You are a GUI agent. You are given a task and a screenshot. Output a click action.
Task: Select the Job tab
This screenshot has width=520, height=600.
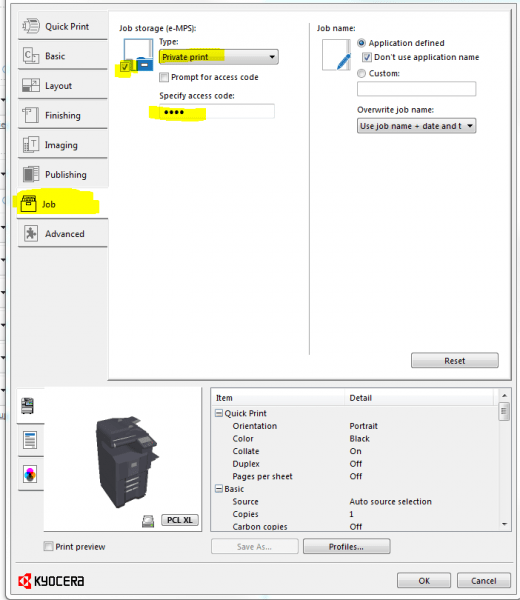(63, 204)
